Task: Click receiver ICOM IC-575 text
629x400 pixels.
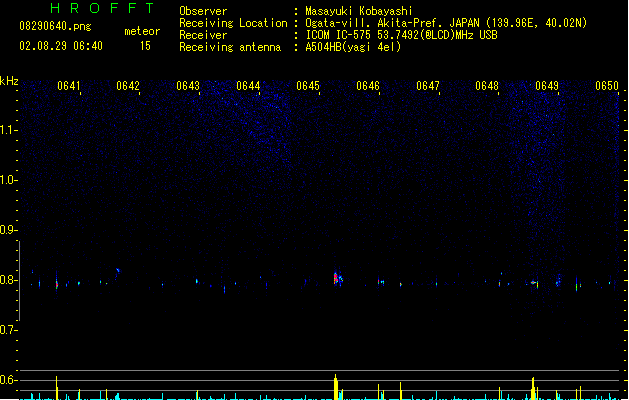Action: (402, 35)
